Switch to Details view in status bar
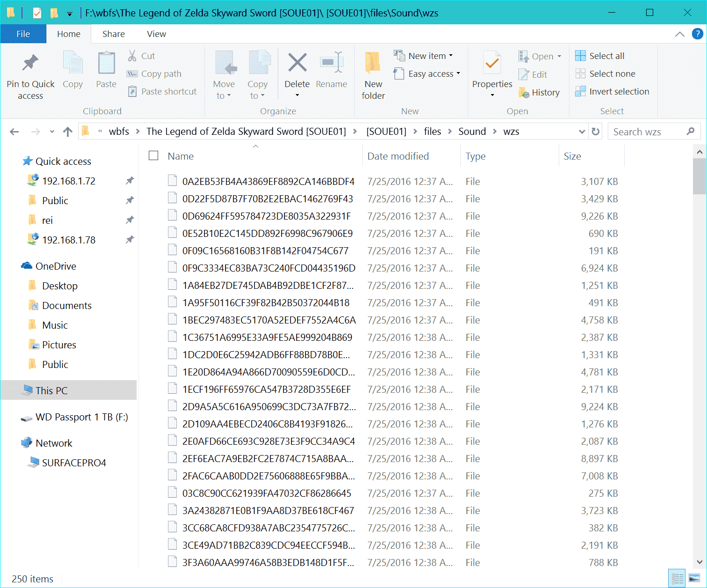This screenshot has height=588, width=707. (677, 579)
